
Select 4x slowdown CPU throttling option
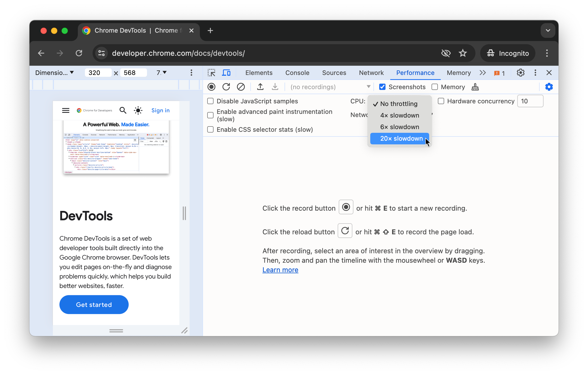pyautogui.click(x=399, y=115)
